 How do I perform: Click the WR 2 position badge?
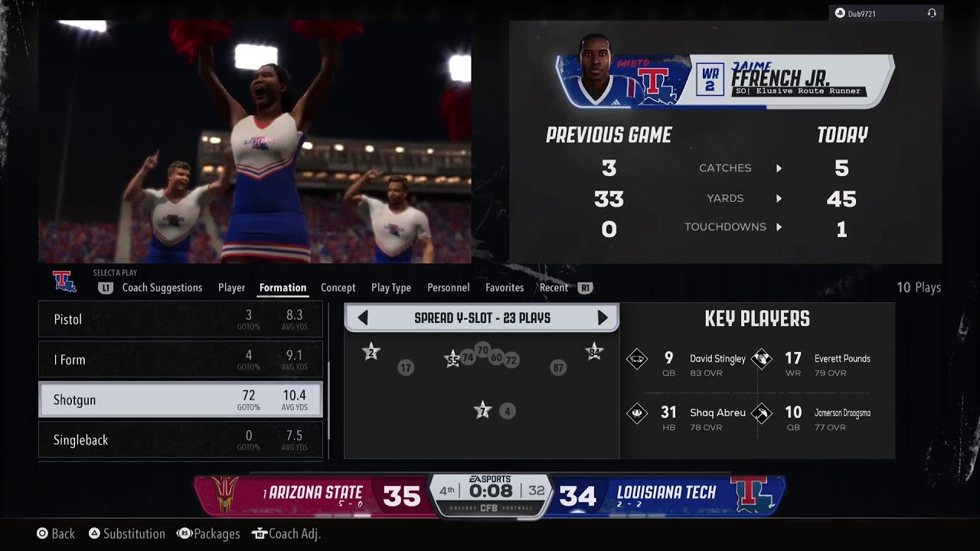710,80
